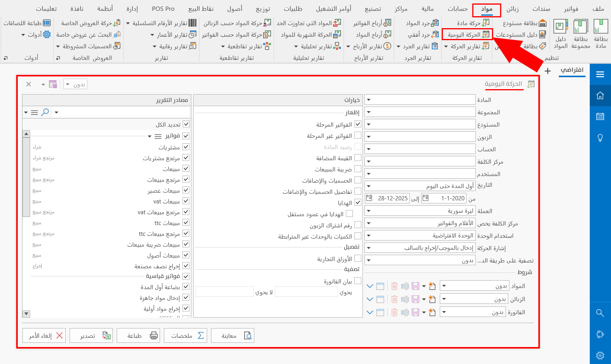Open the المجموعة dropdown
The height and width of the screenshot is (364, 611).
coord(368,112)
